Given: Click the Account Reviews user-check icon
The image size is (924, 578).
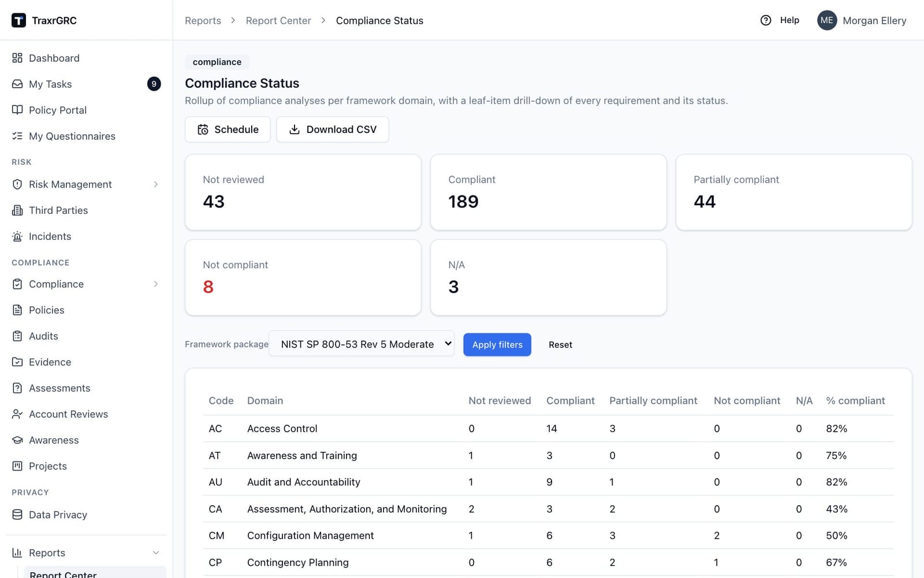Looking at the screenshot, I should click(x=17, y=414).
